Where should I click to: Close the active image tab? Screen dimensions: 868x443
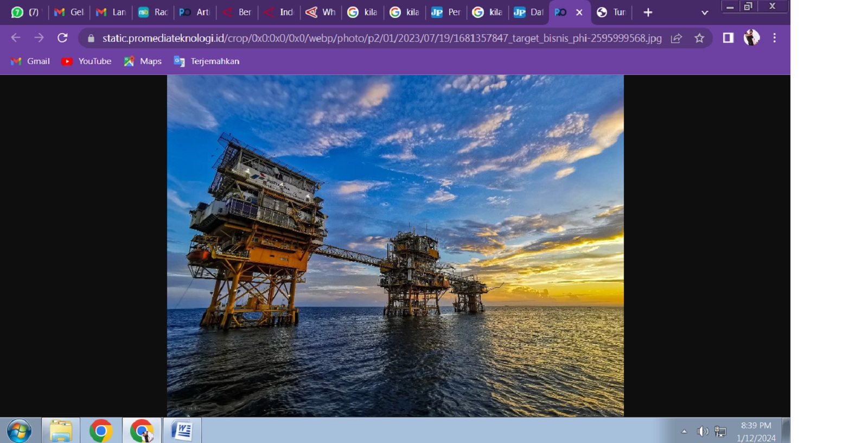(579, 12)
